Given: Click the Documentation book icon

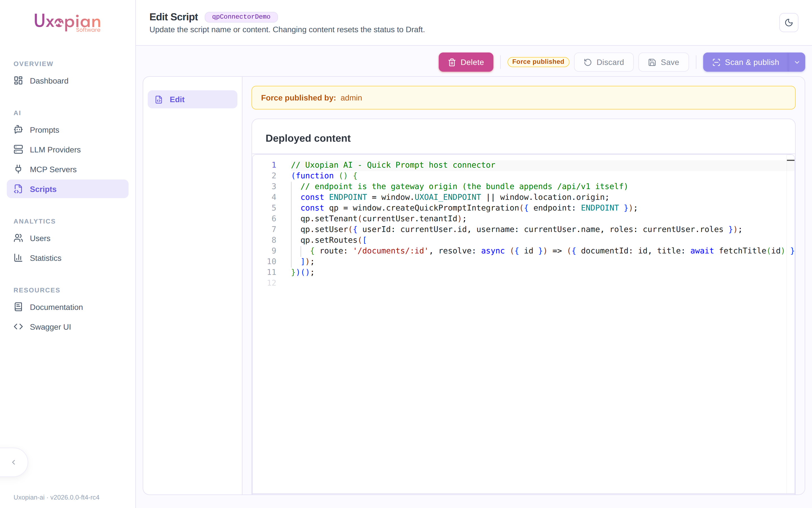Looking at the screenshot, I should [18, 307].
